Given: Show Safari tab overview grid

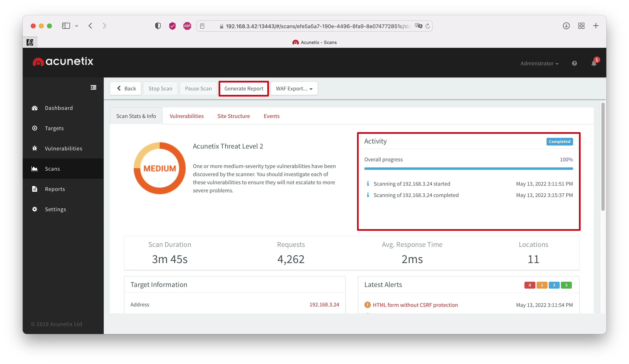Looking at the screenshot, I should [581, 26].
